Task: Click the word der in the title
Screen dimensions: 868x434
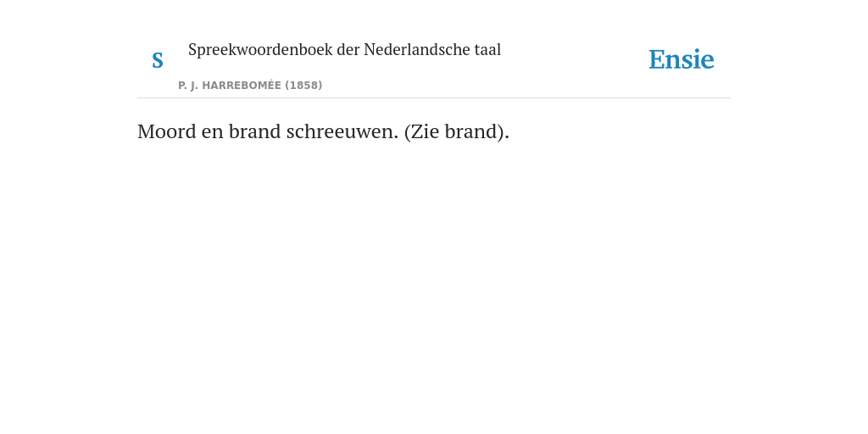Action: point(348,50)
